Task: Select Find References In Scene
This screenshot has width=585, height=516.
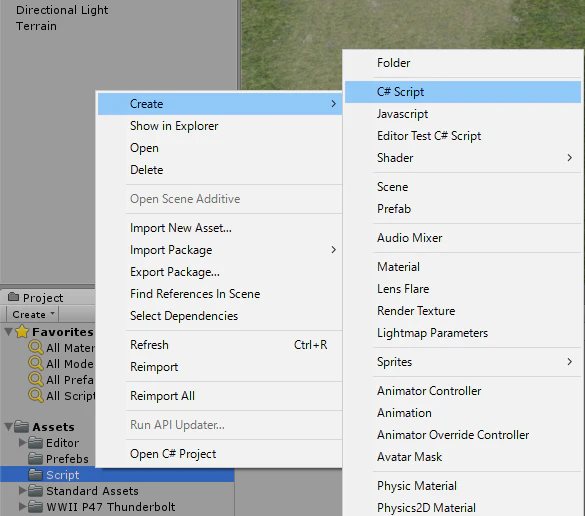Action: pos(220,294)
